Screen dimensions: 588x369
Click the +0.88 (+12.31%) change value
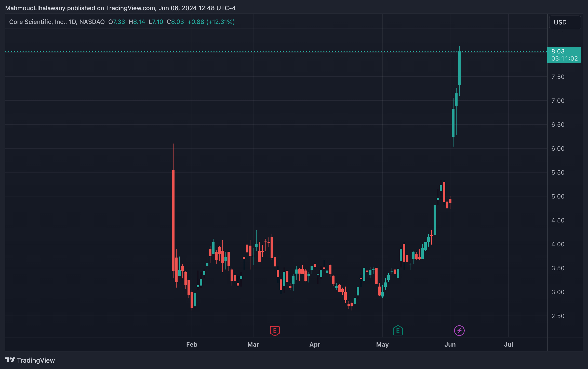point(211,22)
